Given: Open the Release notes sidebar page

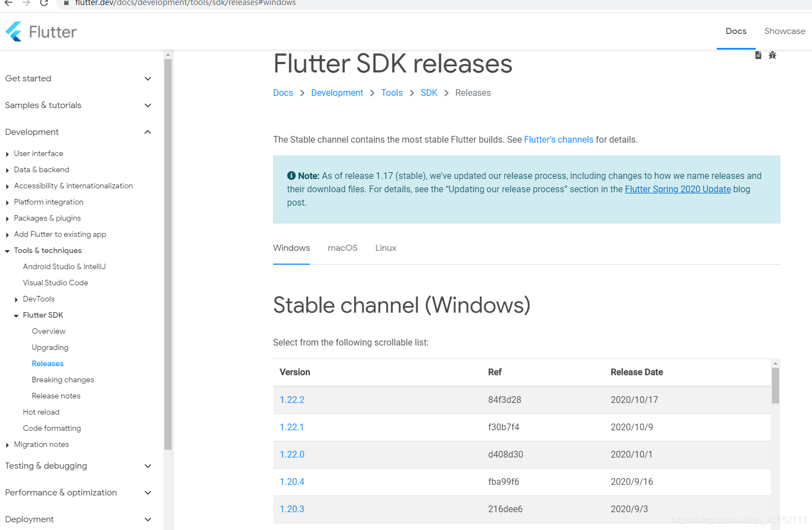Looking at the screenshot, I should 56,396.
